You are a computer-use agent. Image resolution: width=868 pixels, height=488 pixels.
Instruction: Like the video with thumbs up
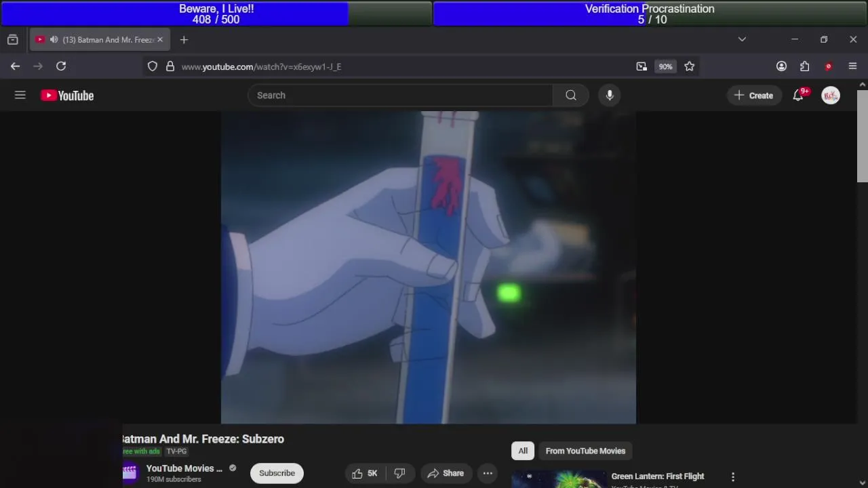[365, 473]
